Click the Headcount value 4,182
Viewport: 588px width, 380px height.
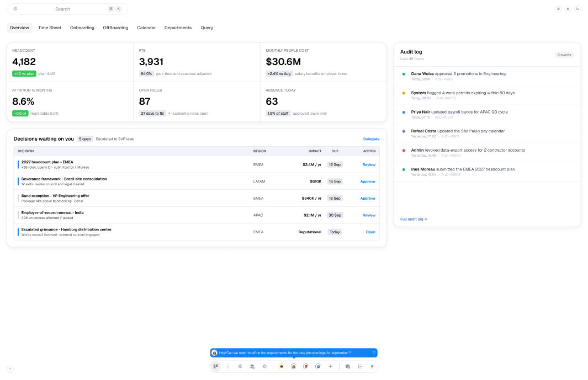(x=24, y=62)
